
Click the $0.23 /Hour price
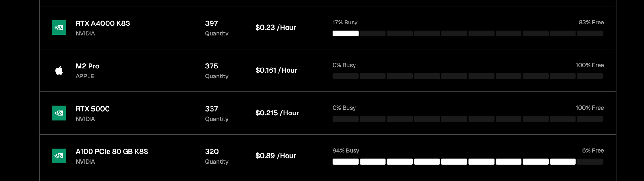275,28
